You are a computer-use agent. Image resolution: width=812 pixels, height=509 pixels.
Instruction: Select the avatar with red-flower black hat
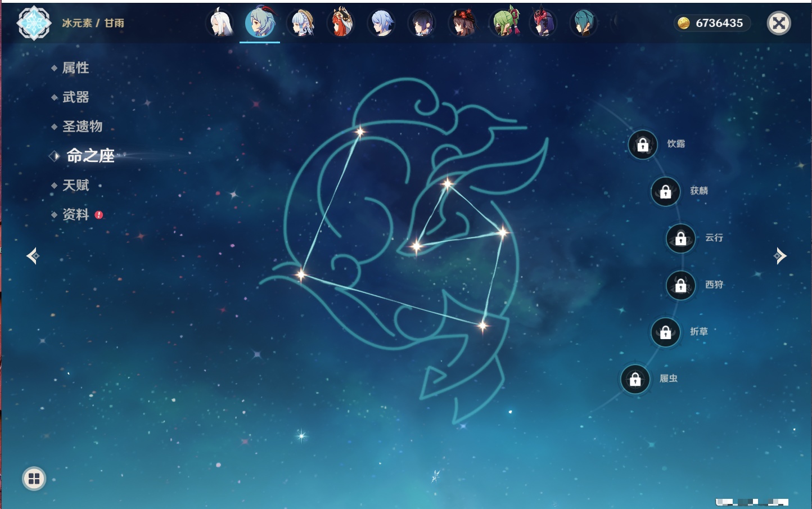(x=462, y=23)
